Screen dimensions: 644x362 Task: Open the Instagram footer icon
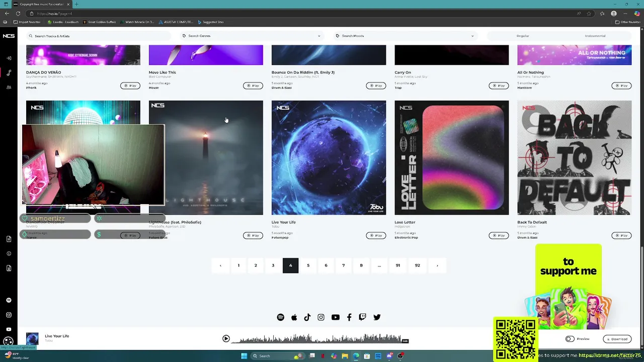pos(321,317)
